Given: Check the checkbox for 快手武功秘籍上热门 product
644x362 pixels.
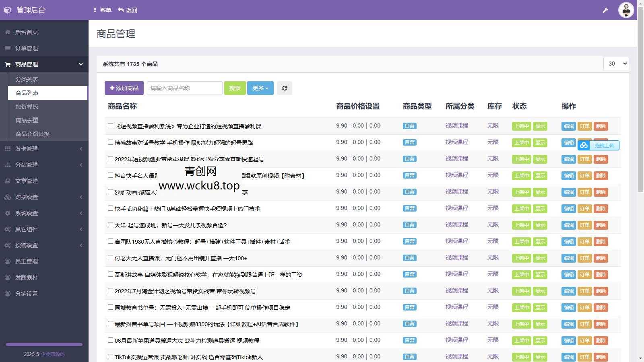Looking at the screenshot, I should point(110,208).
